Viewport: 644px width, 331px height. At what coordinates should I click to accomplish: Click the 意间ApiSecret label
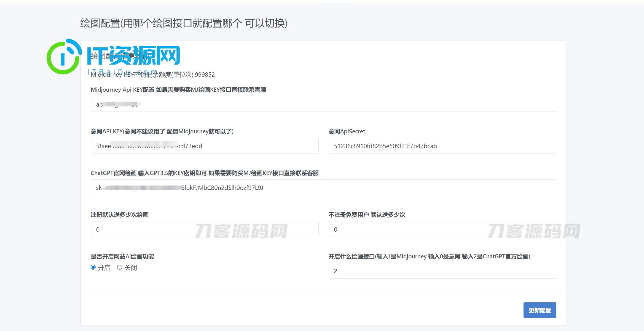pos(347,131)
